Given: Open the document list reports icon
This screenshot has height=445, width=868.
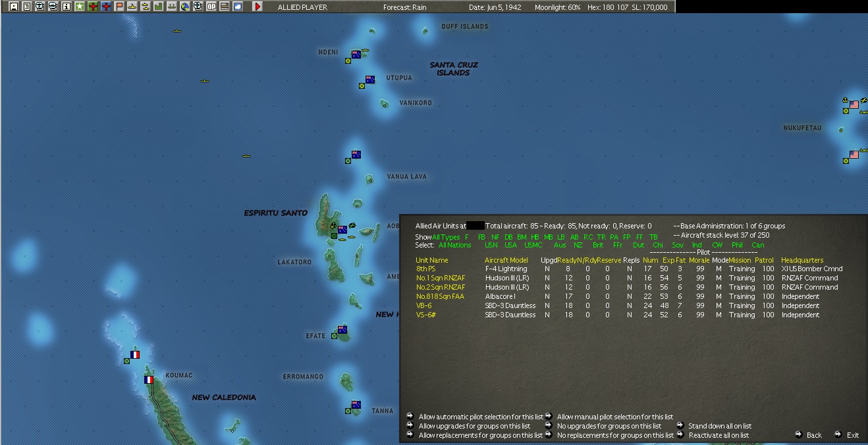Looking at the screenshot, I should click(27, 7).
